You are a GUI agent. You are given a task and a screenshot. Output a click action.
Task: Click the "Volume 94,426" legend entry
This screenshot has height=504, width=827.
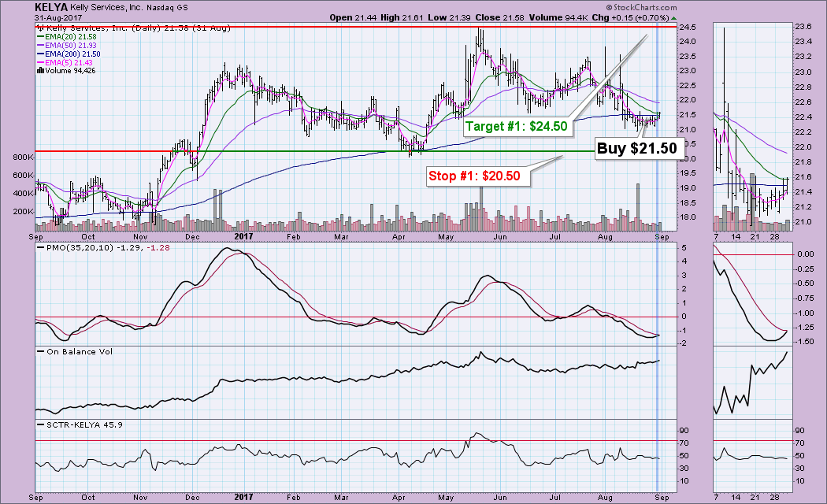70,71
